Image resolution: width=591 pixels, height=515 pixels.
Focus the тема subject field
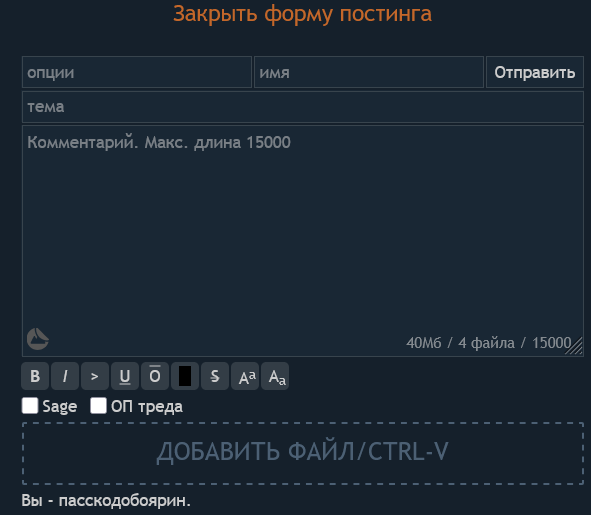tap(303, 107)
